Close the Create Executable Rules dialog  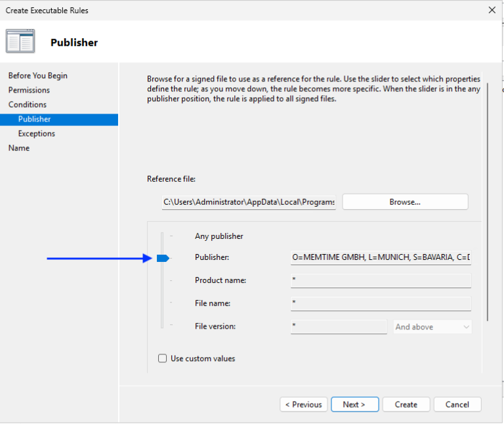pyautogui.click(x=492, y=10)
